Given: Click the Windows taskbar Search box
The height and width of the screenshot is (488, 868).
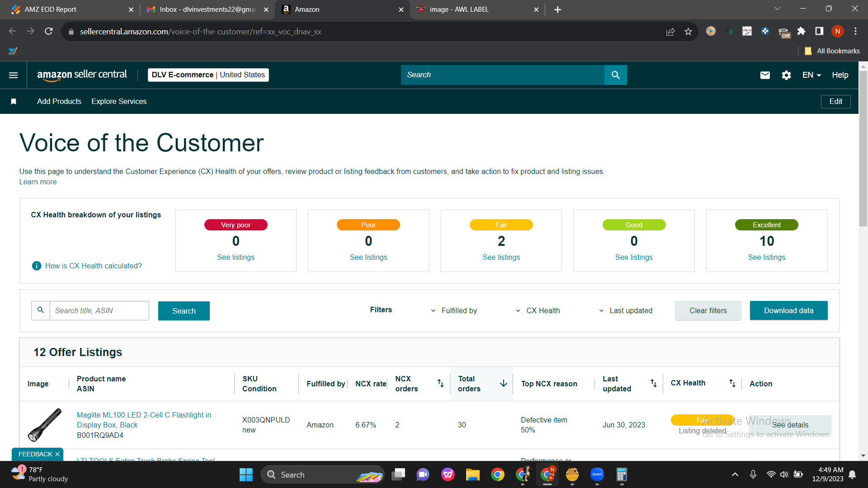Looking at the screenshot, I should pyautogui.click(x=322, y=474).
